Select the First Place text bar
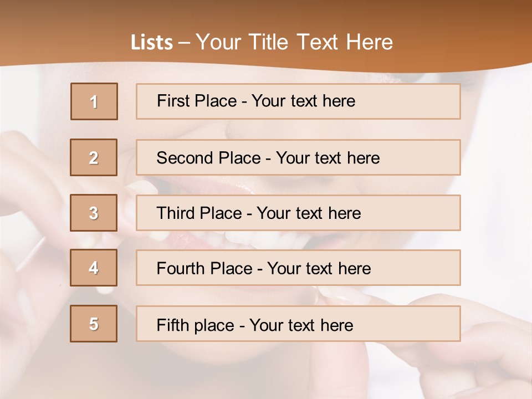 coord(298,101)
